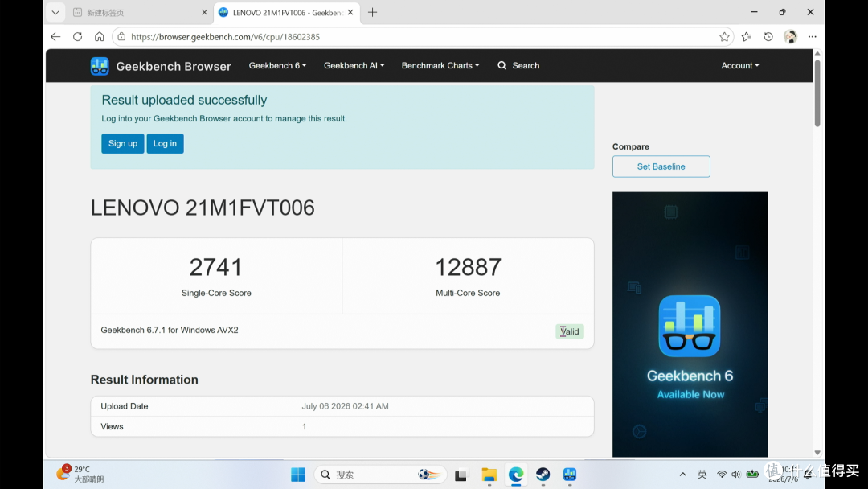Reload the Geekbench result page
This screenshot has height=489, width=868.
[77, 36]
